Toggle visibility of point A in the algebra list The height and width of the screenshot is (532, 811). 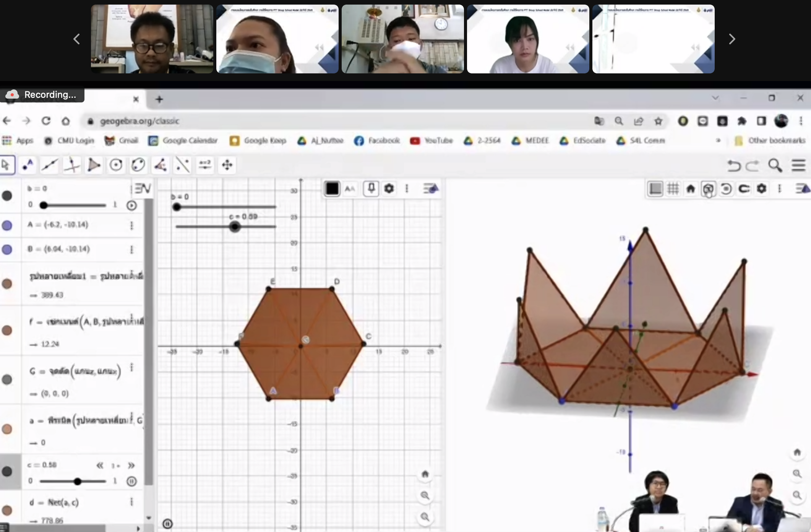coord(7,225)
